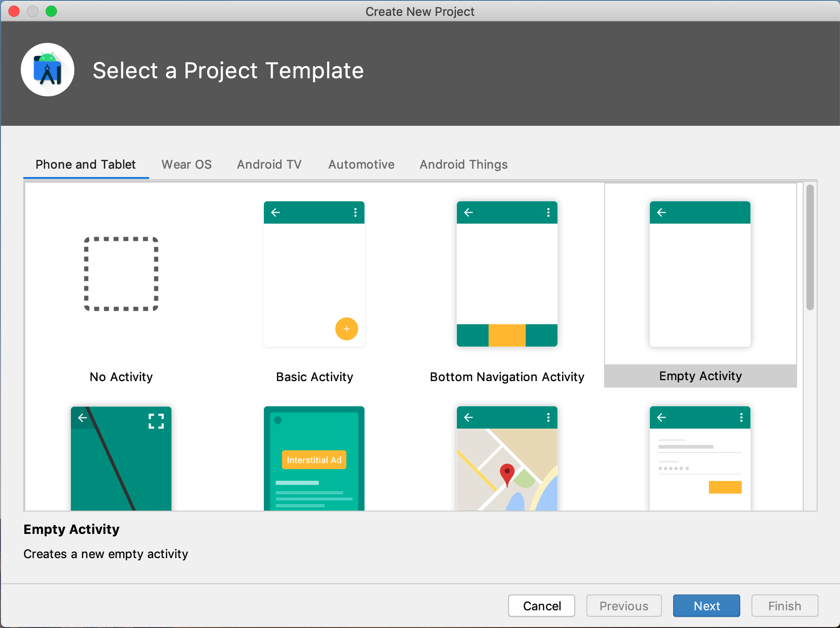The height and width of the screenshot is (628, 840).
Task: Pick the Login Activity form template
Action: 700,458
